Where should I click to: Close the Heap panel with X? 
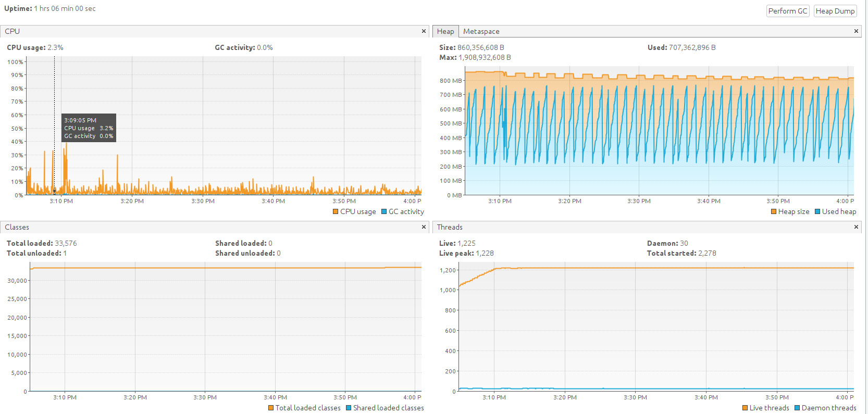coord(856,31)
